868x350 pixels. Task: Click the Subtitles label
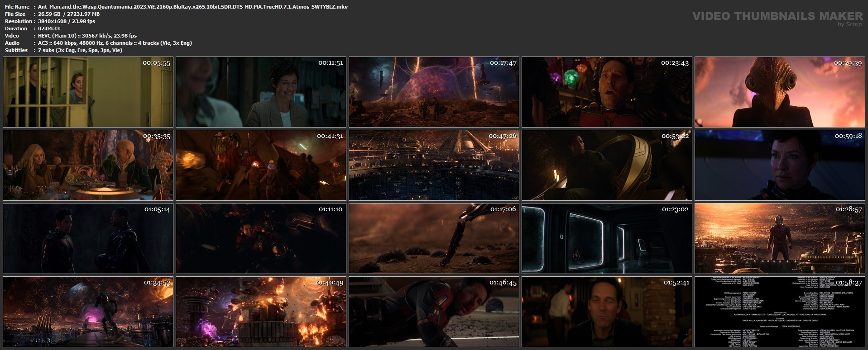click(16, 50)
